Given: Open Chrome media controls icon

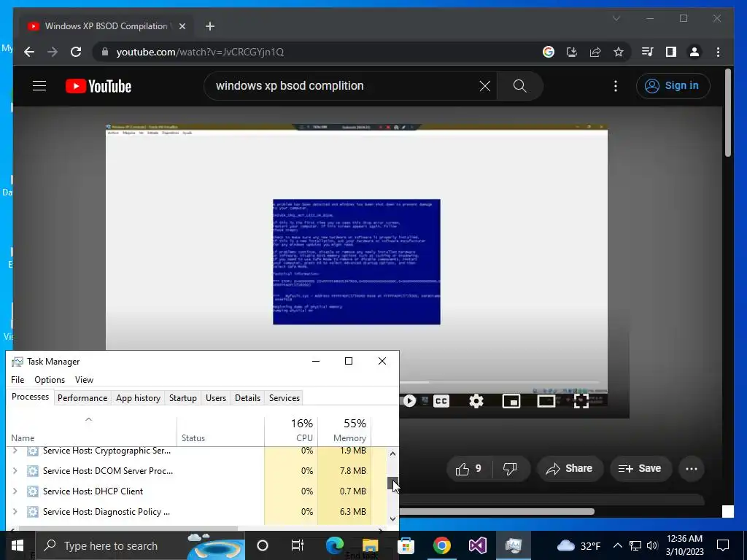Looking at the screenshot, I should click(648, 52).
